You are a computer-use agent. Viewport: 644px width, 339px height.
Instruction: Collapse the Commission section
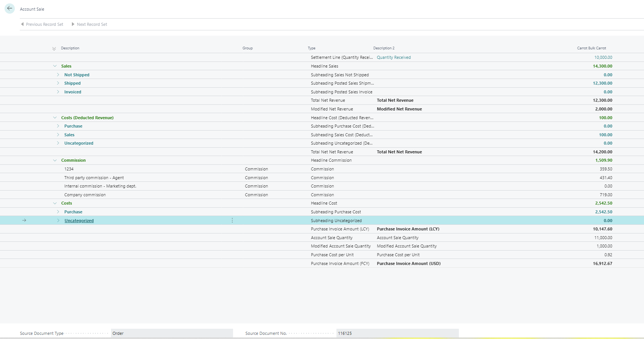click(x=55, y=160)
